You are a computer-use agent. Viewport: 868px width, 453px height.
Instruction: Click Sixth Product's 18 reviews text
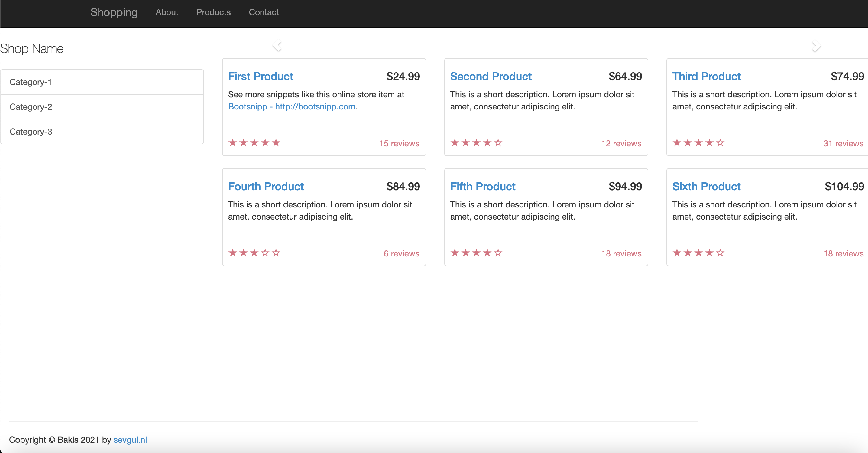pos(844,253)
